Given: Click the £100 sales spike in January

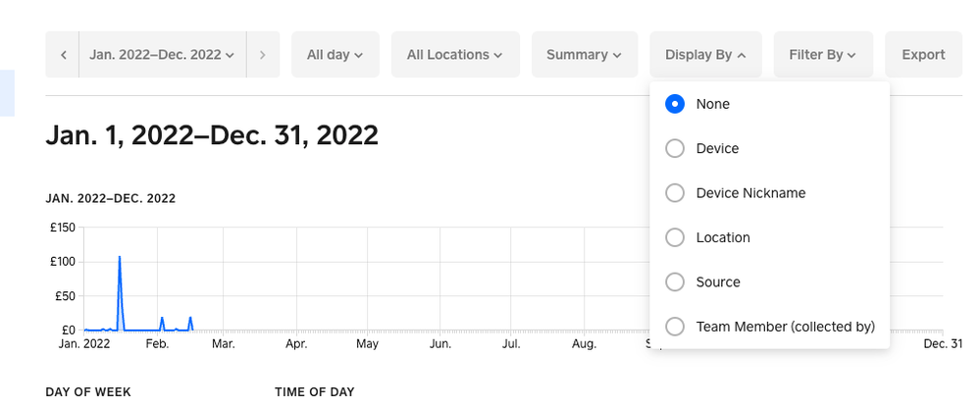Looking at the screenshot, I should coord(120,259).
